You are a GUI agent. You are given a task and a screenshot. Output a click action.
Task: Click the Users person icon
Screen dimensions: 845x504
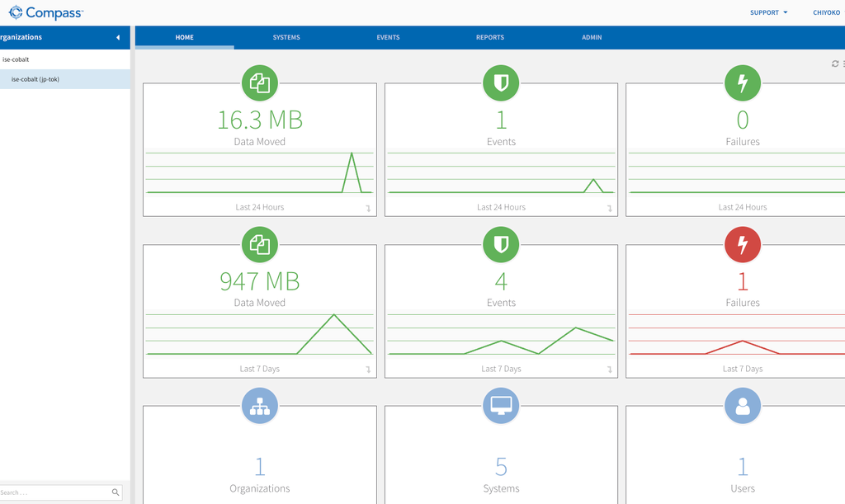coord(743,406)
